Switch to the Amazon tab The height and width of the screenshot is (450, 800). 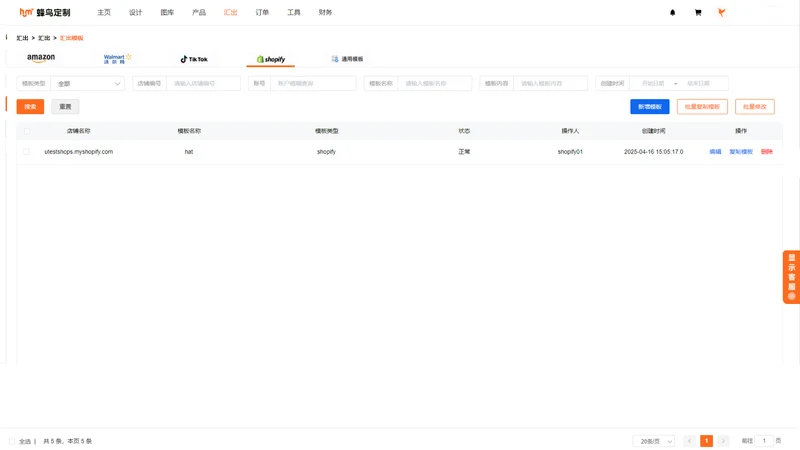(x=41, y=58)
